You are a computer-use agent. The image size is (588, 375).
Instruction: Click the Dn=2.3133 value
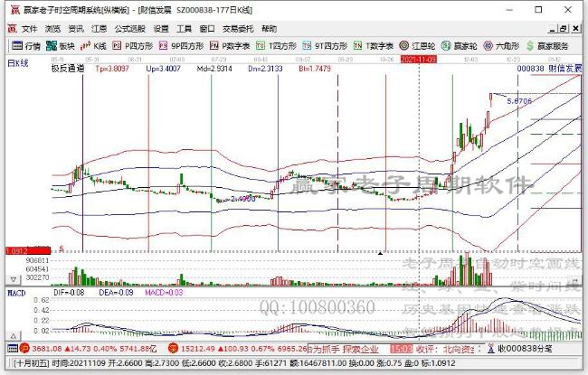[x=265, y=69]
